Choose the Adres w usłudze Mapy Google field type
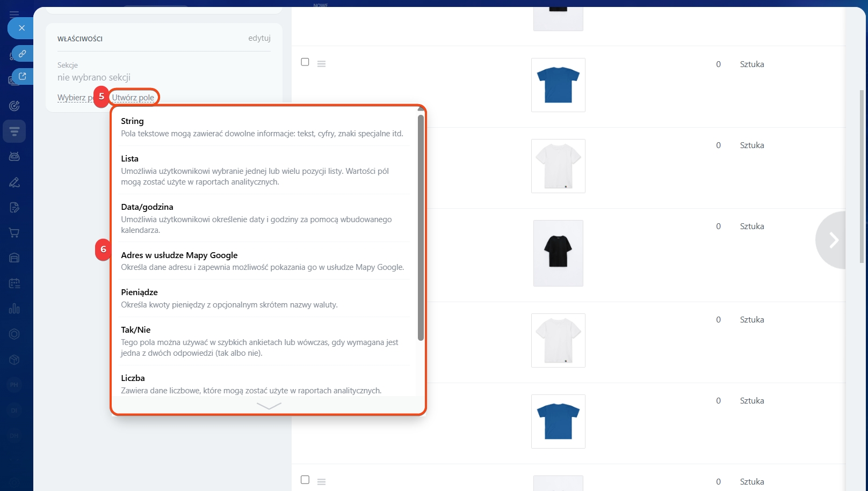 [264, 261]
